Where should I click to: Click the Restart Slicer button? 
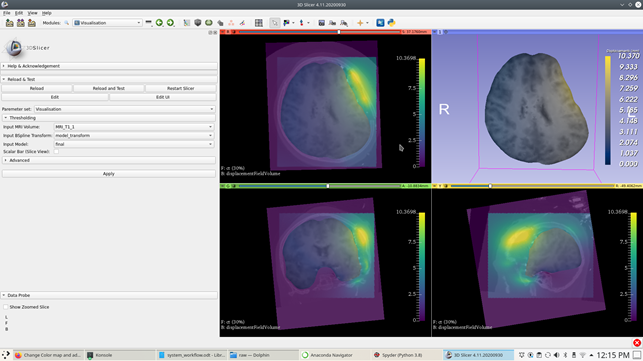point(180,88)
